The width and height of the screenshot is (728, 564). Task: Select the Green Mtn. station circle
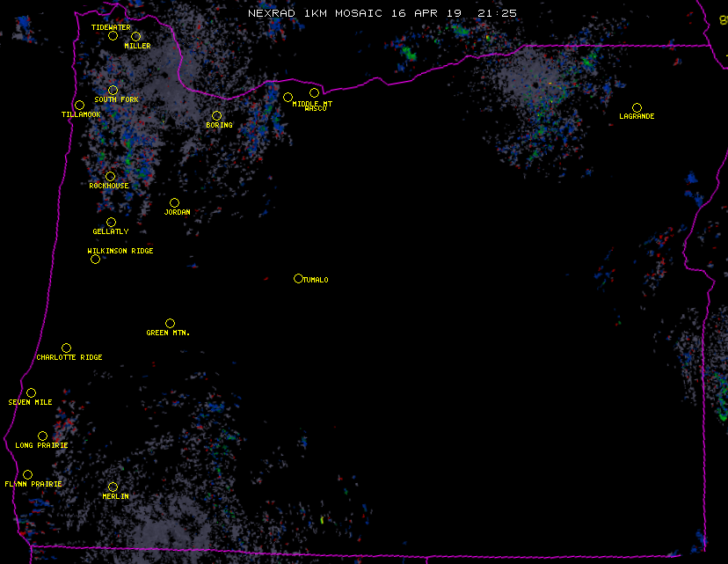pos(170,323)
